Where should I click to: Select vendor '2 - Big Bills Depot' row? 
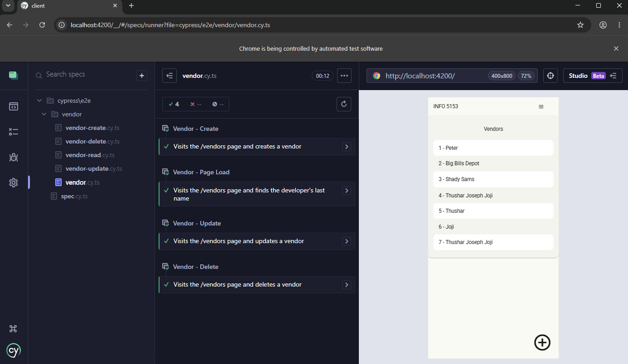[493, 163]
